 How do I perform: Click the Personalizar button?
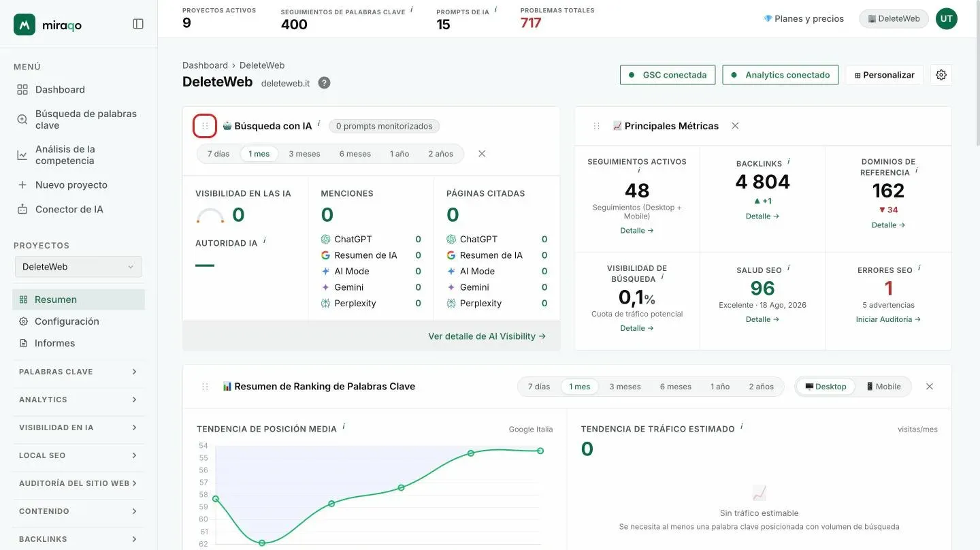(x=885, y=75)
